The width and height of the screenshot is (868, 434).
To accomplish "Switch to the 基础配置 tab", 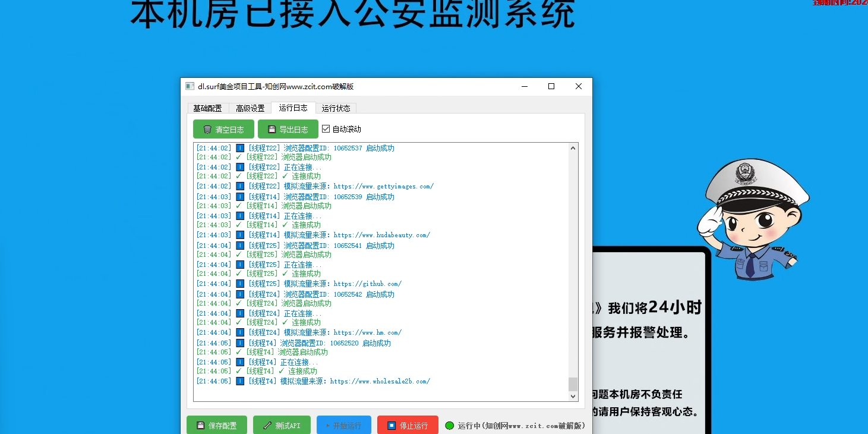I will click(x=208, y=108).
